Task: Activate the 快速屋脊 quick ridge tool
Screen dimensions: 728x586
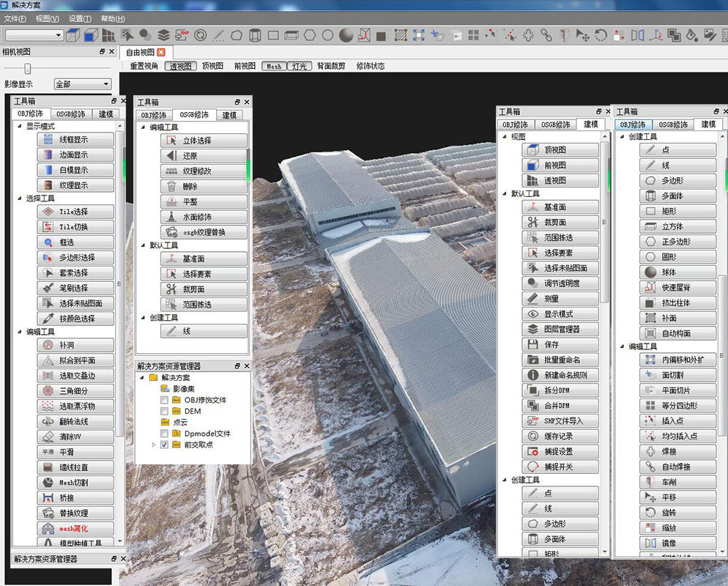Action: point(677,287)
